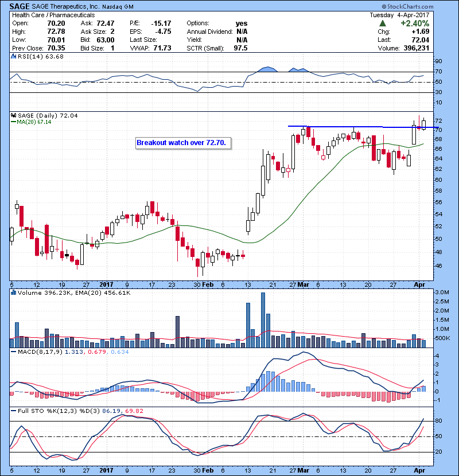The width and height of the screenshot is (459, 476).
Task: Click the Options value yes
Action: [242, 24]
